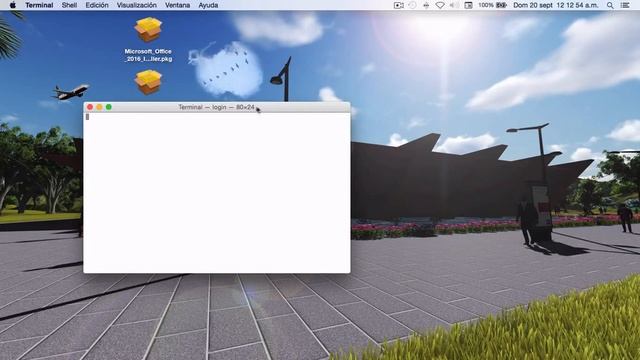Open Time Machine status icon
This screenshot has width=640, height=360.
click(413, 5)
